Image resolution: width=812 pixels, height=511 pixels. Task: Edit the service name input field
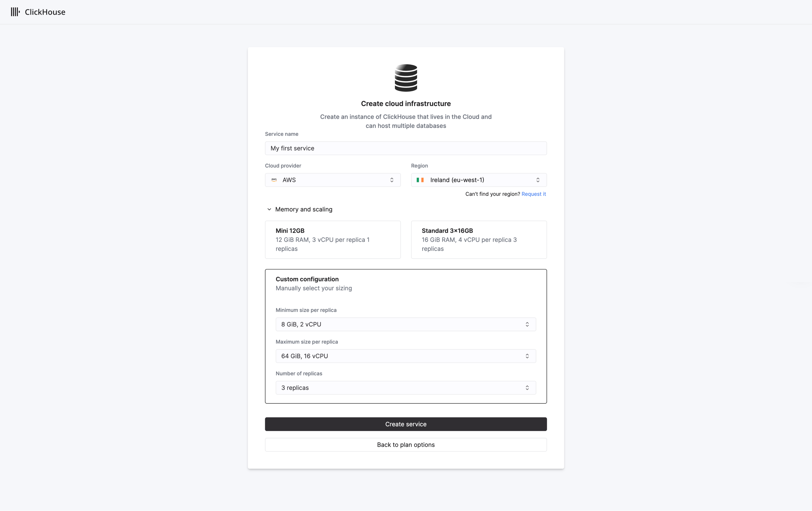[406, 148]
